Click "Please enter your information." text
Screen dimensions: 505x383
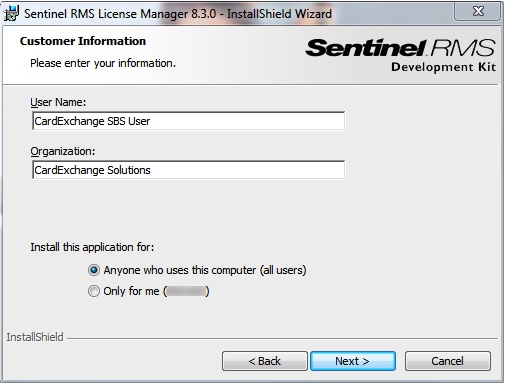103,63
